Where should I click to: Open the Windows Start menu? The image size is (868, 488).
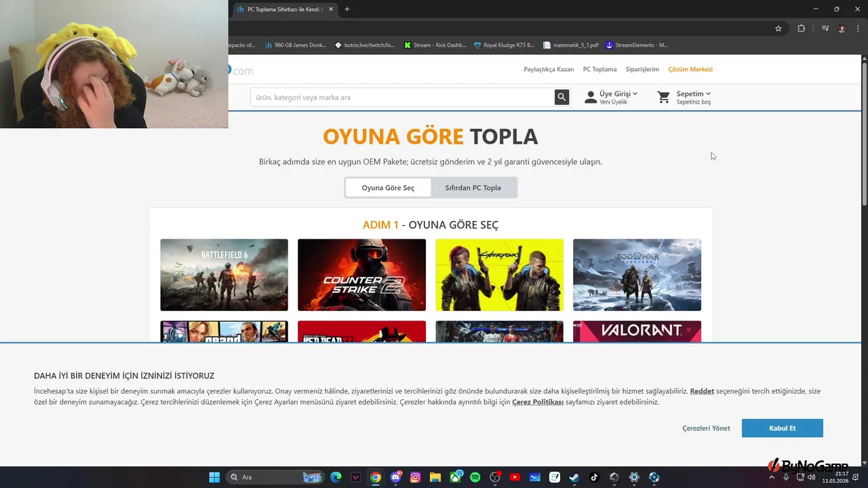click(214, 477)
